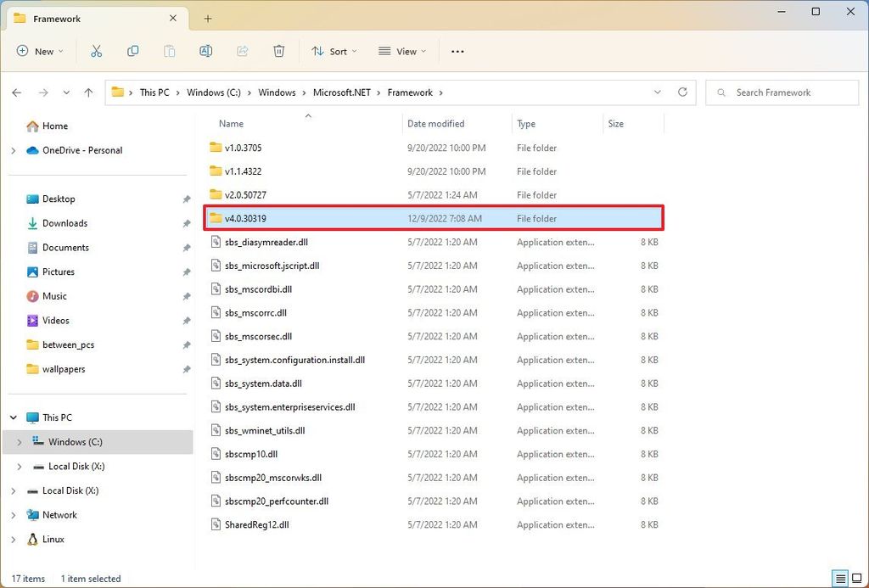Image resolution: width=869 pixels, height=588 pixels.
Task: Open the See more toolbar menu
Action: click(457, 51)
